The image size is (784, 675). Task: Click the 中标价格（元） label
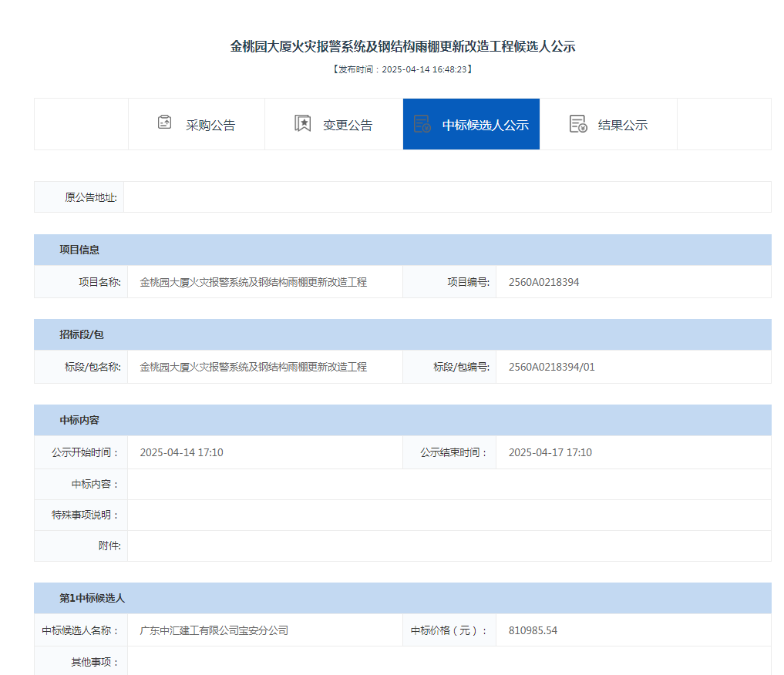click(x=449, y=630)
